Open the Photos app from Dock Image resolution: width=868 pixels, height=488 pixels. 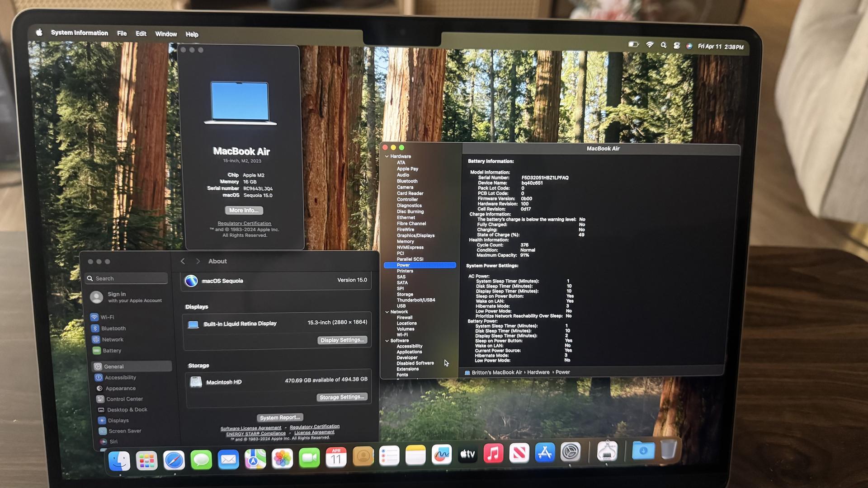tap(282, 458)
